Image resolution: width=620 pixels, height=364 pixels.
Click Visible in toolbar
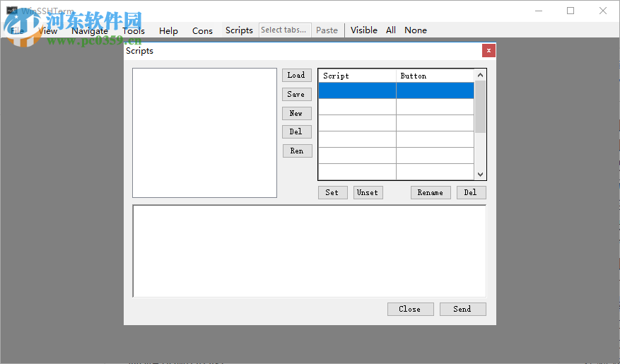364,30
